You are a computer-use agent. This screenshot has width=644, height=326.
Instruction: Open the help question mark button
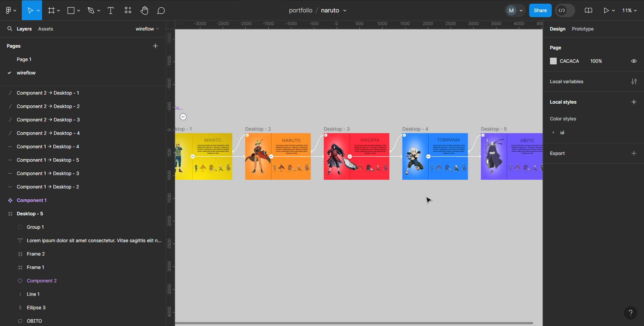pos(631,313)
